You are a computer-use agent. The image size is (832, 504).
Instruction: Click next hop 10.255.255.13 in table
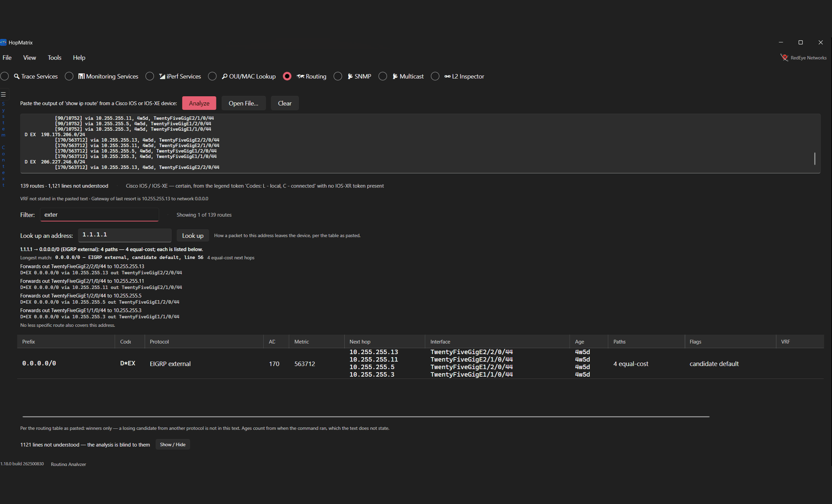click(x=374, y=352)
